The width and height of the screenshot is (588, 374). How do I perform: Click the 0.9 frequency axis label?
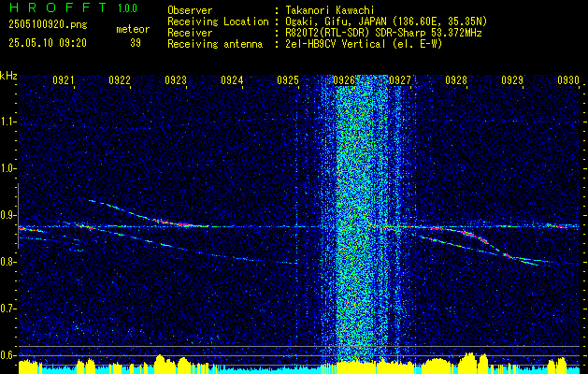click(7, 215)
